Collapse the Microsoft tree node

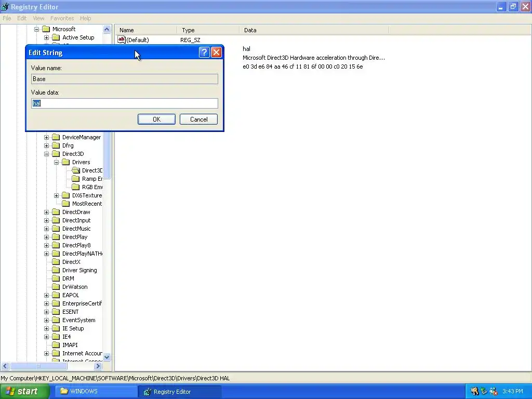tap(37, 29)
